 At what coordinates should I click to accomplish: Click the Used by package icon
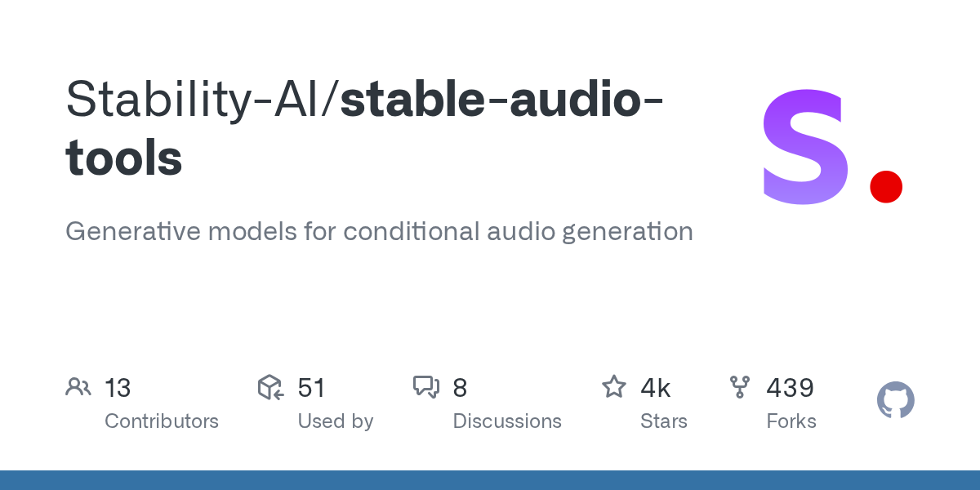(270, 387)
